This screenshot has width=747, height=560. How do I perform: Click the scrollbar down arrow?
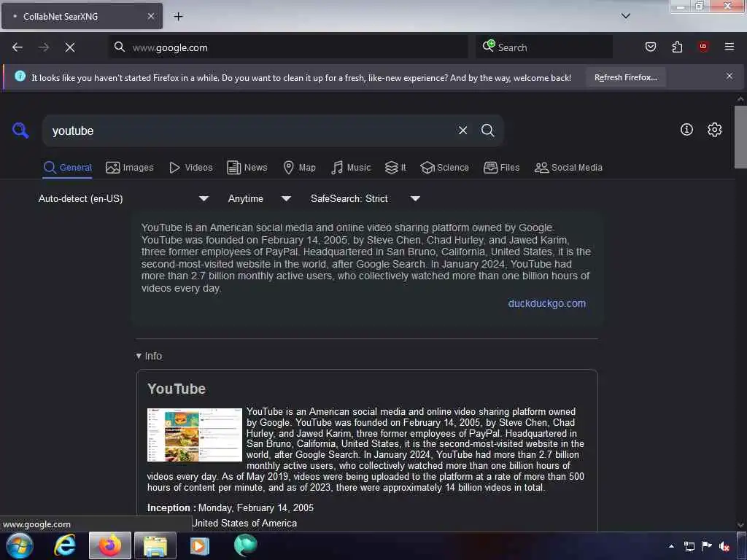[x=740, y=525]
